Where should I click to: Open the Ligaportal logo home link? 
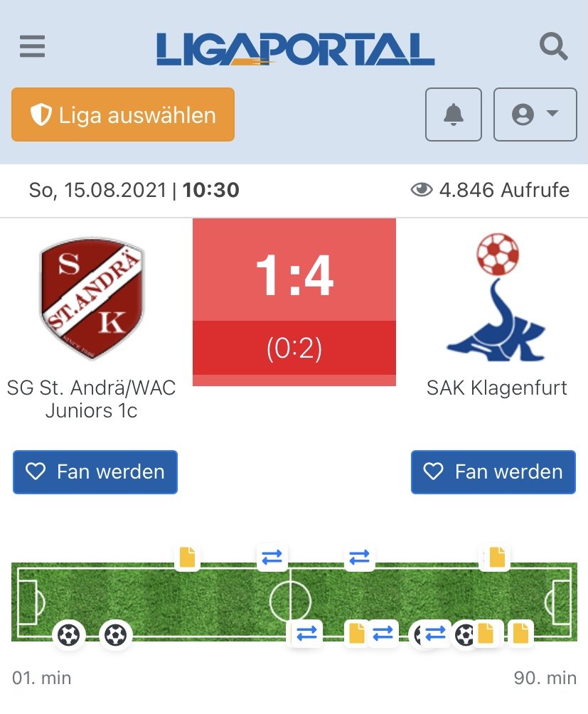295,49
